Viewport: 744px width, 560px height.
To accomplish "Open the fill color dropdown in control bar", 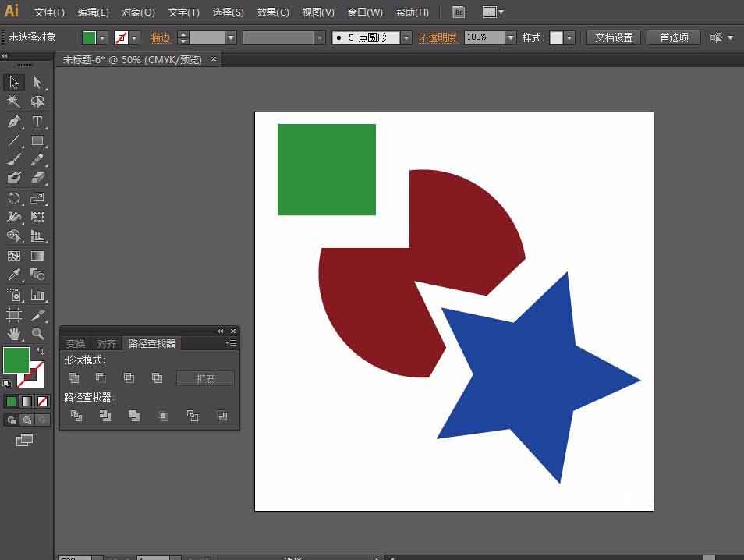I will tap(102, 37).
